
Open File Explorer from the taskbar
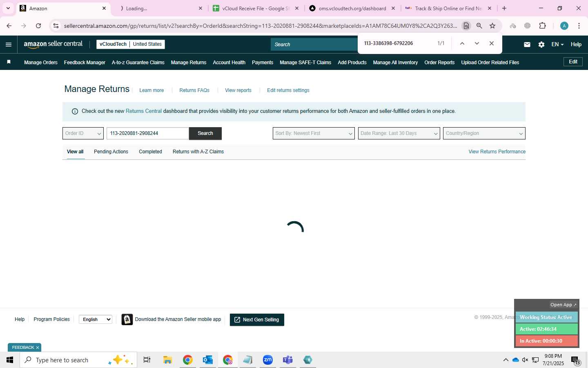coord(167,360)
